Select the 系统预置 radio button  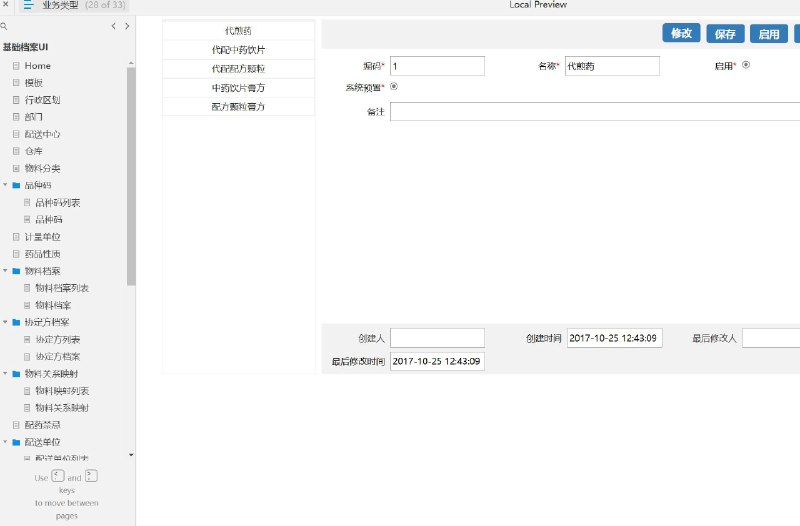[394, 86]
